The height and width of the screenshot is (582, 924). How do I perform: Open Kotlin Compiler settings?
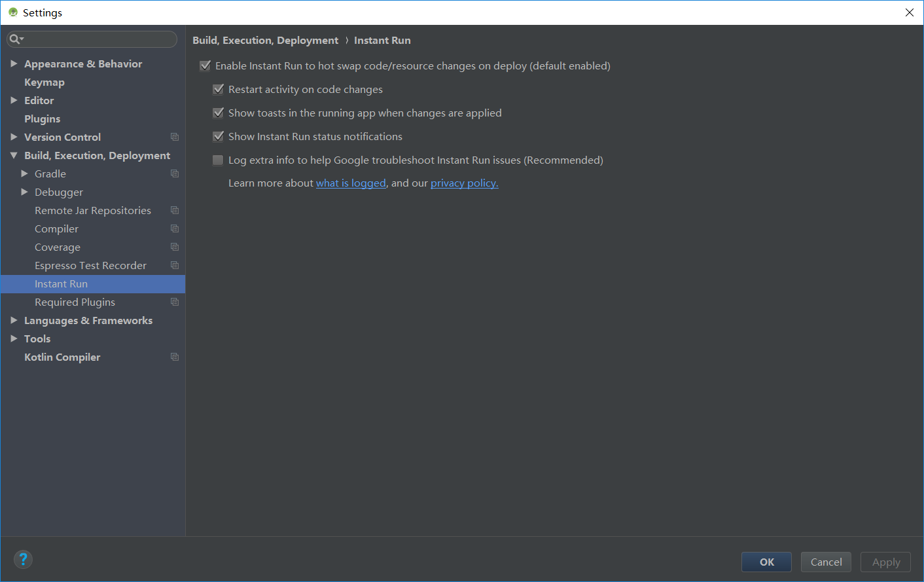click(62, 357)
